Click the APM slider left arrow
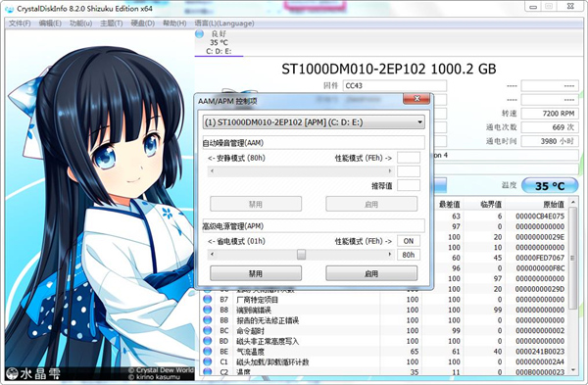The image size is (588, 385). point(213,254)
